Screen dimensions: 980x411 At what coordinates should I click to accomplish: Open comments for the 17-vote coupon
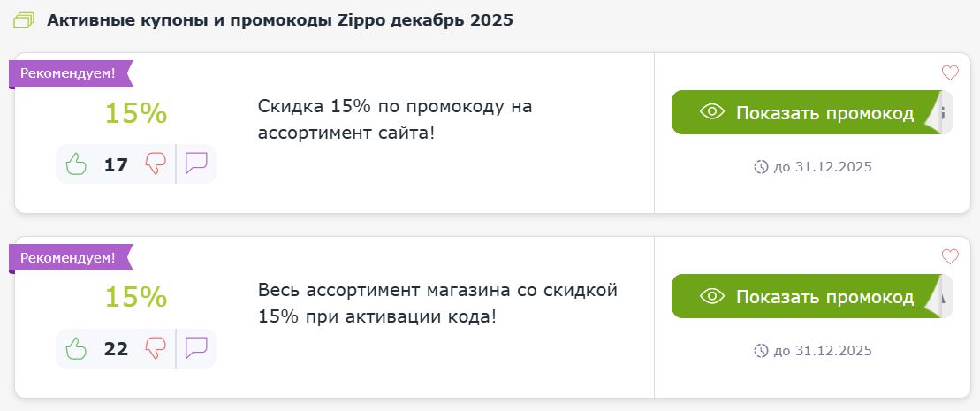(x=196, y=164)
